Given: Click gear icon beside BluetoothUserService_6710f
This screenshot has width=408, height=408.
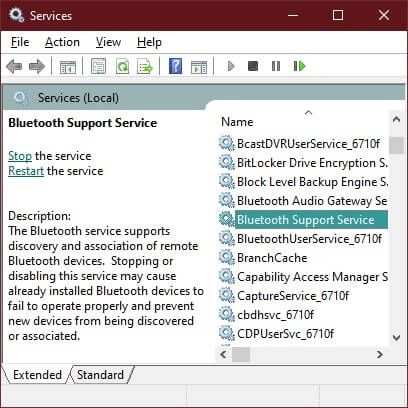Looking at the screenshot, I should [x=227, y=239].
